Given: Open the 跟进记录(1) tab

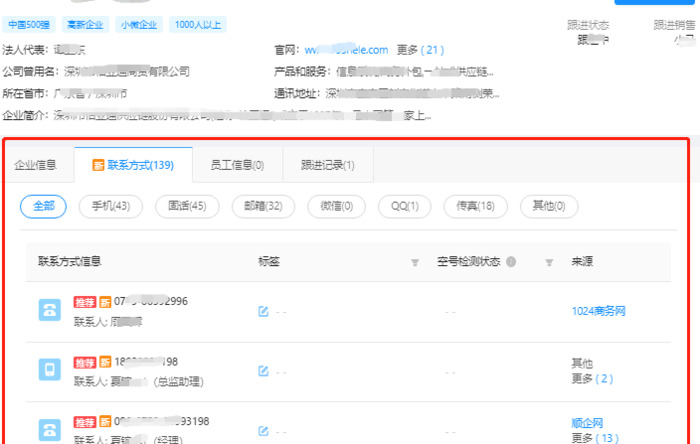Looking at the screenshot, I should [328, 165].
